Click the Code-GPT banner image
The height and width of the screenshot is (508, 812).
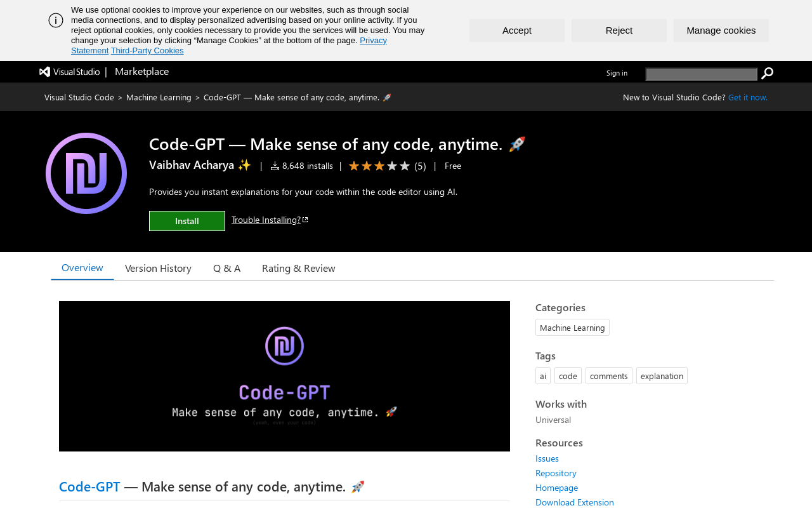pos(284,376)
